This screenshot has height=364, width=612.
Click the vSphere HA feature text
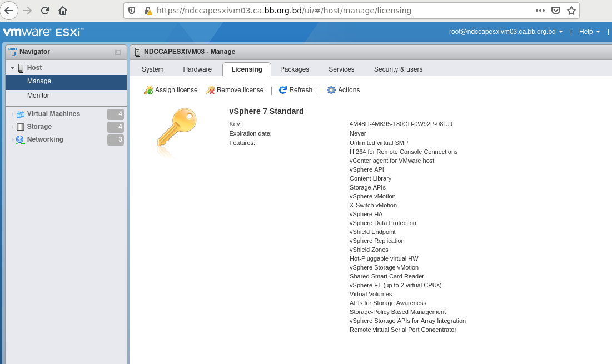(366, 214)
